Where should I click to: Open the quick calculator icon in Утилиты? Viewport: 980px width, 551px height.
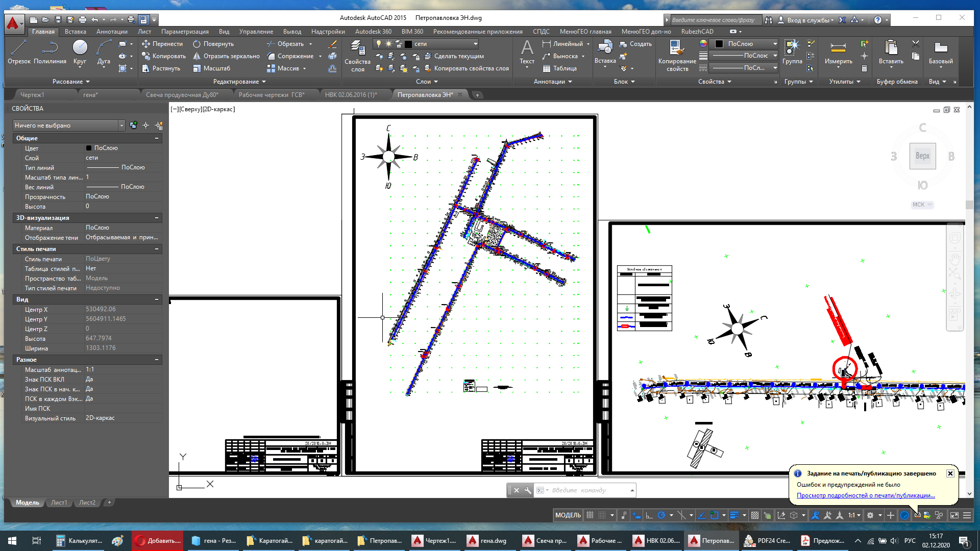(x=864, y=68)
